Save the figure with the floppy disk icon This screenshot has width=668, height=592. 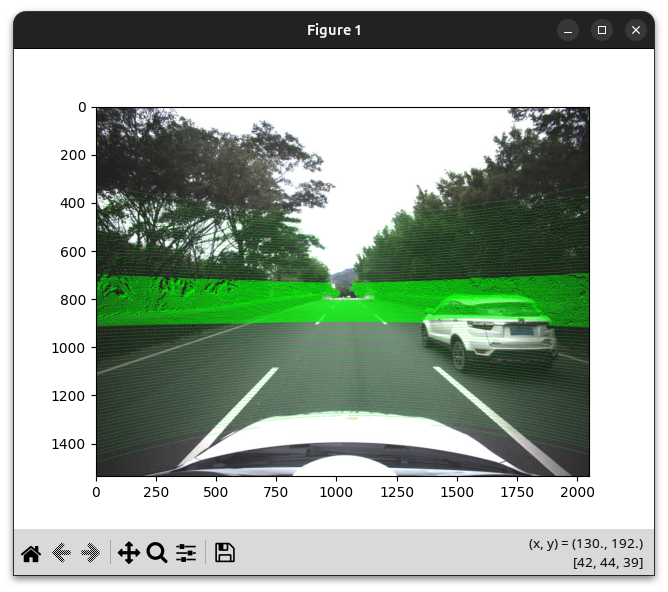coord(225,553)
